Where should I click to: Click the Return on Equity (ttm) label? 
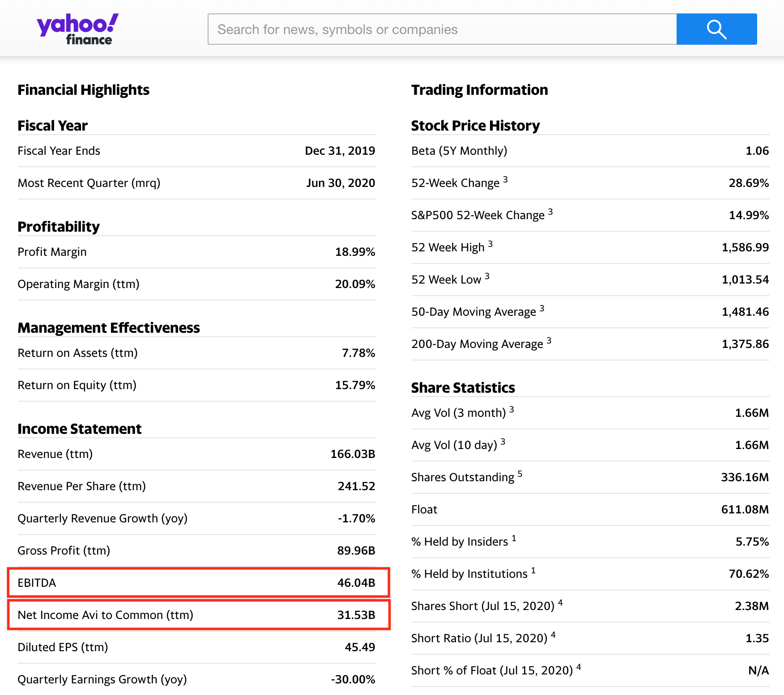click(77, 385)
